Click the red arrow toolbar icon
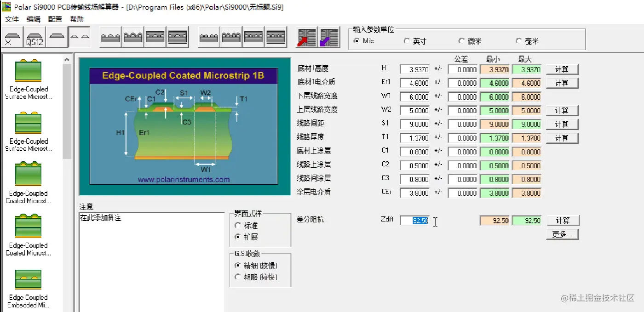Image resolution: width=644 pixels, height=312 pixels. 306,37
